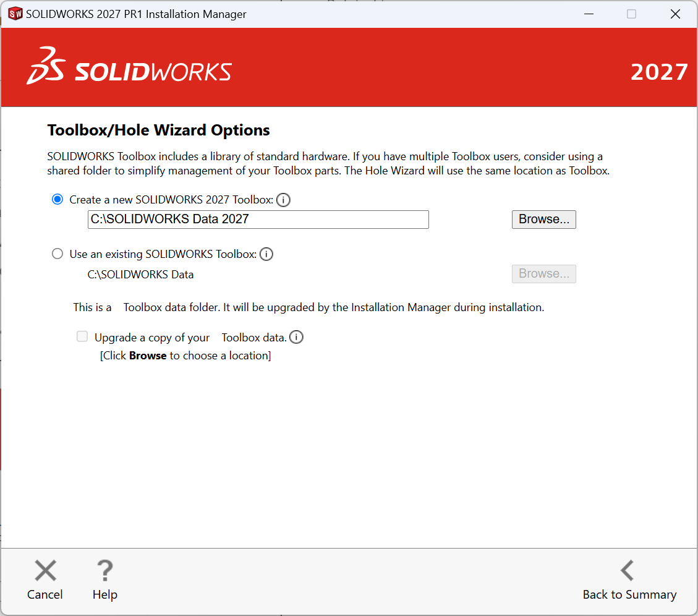Click the Toolbox/Hole Wizard Options heading

[158, 130]
